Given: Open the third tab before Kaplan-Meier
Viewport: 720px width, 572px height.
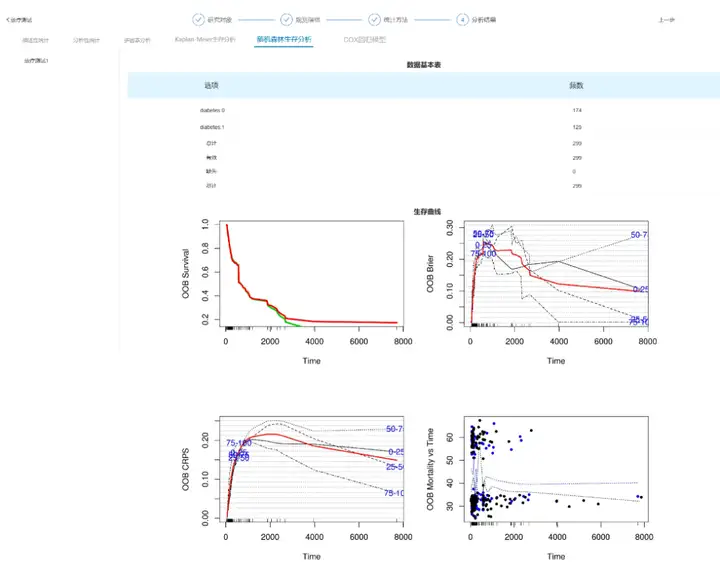Looking at the screenshot, I should click(137, 40).
